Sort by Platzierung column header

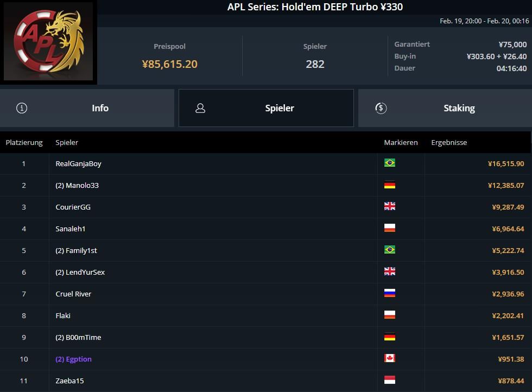click(24, 142)
